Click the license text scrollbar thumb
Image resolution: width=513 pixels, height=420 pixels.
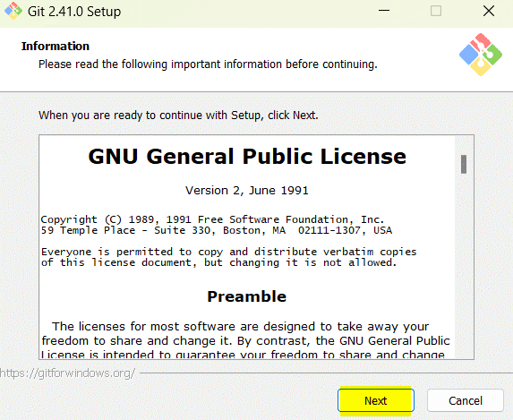[464, 164]
